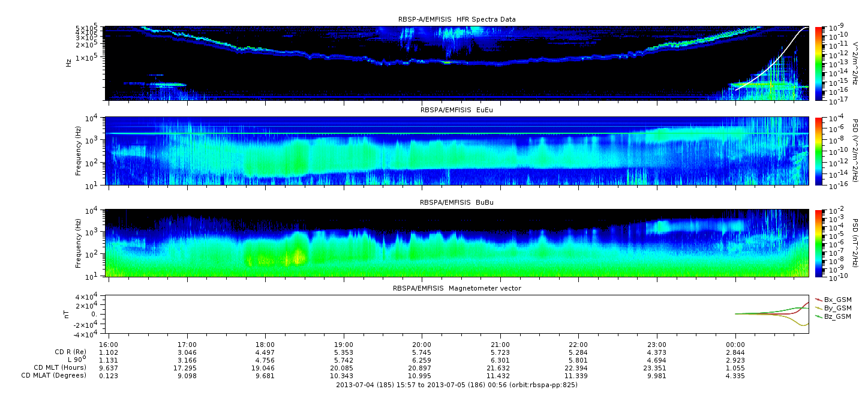Click the 16:00 time axis label
This screenshot has height=395, width=868.
pos(109,337)
